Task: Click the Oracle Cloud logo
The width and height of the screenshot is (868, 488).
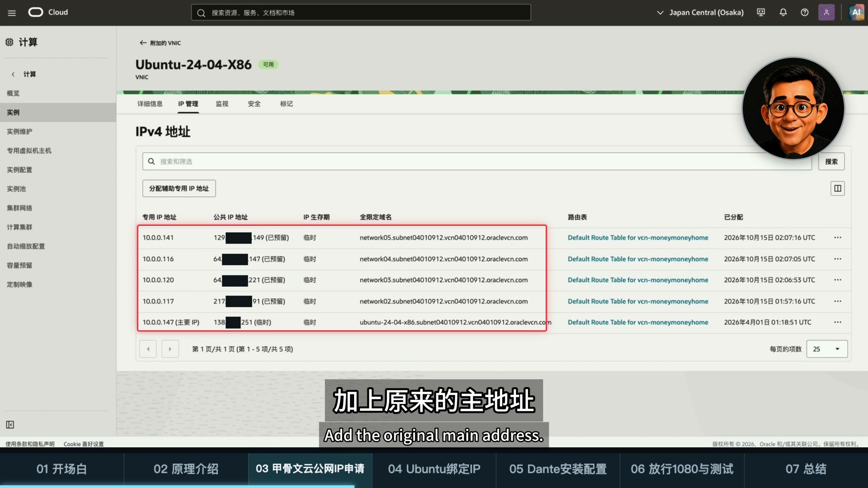Action: tap(48, 12)
